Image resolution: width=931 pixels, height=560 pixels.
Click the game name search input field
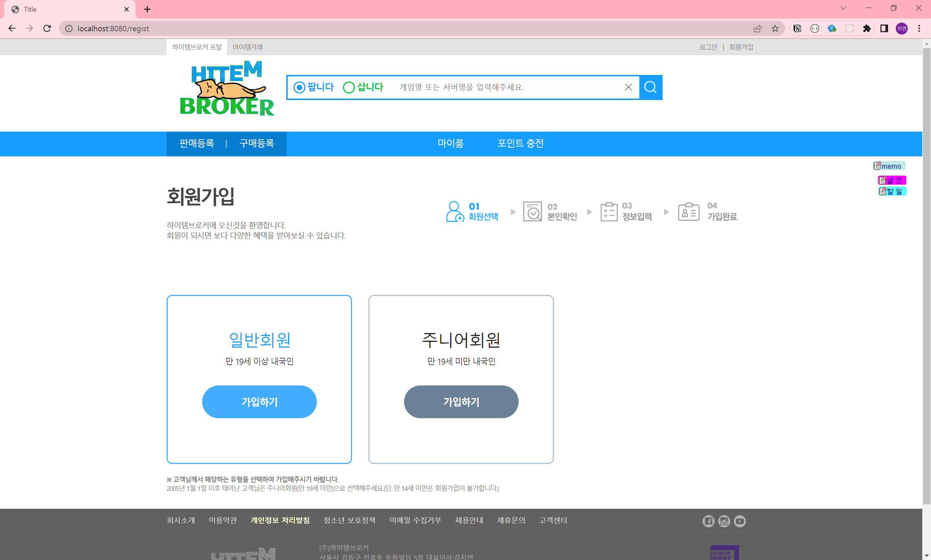[491, 87]
